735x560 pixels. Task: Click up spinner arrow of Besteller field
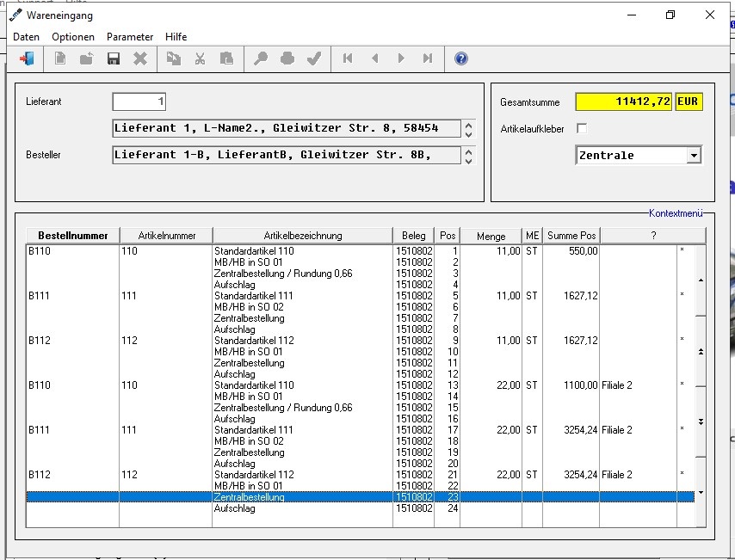(468, 151)
